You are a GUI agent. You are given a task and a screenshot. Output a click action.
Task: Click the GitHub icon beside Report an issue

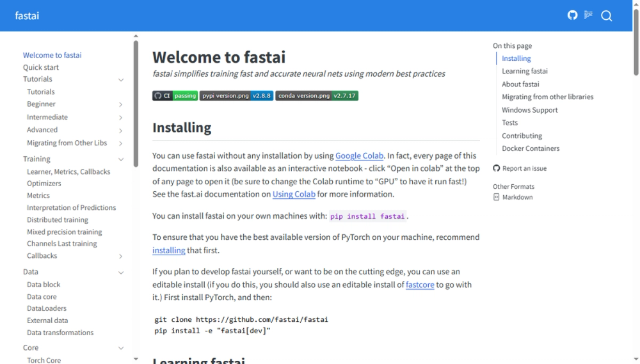click(497, 168)
